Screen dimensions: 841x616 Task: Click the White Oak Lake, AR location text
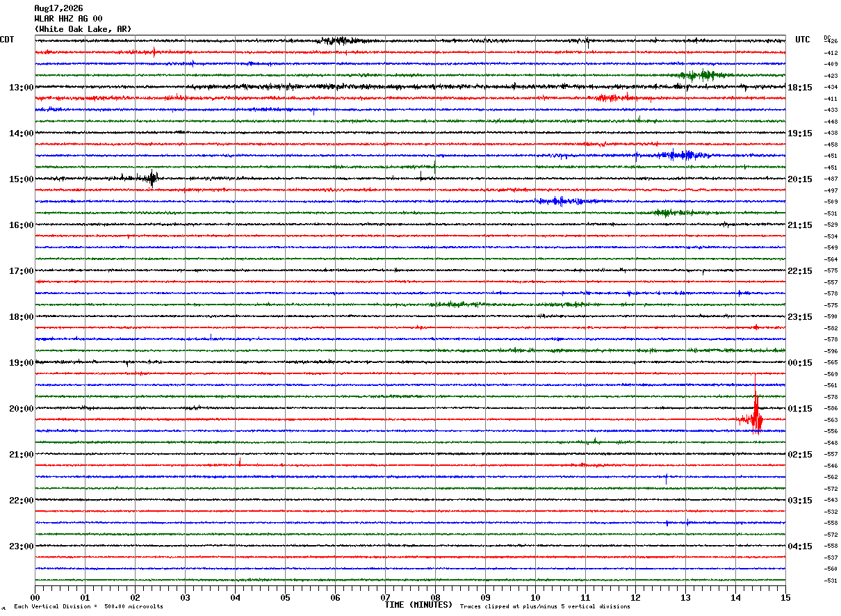(83, 29)
